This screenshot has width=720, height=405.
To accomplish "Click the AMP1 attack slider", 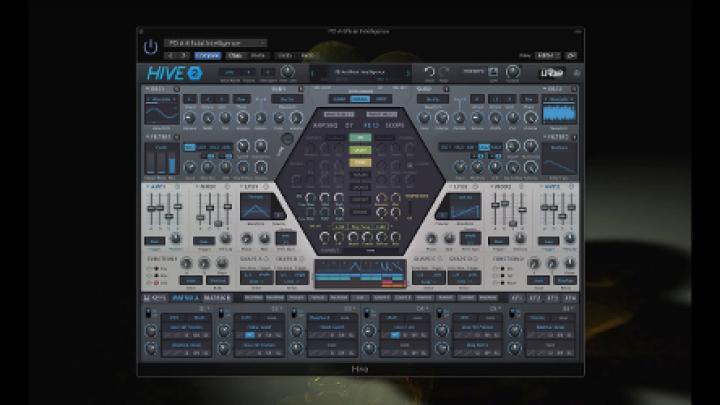I will [x=151, y=209].
